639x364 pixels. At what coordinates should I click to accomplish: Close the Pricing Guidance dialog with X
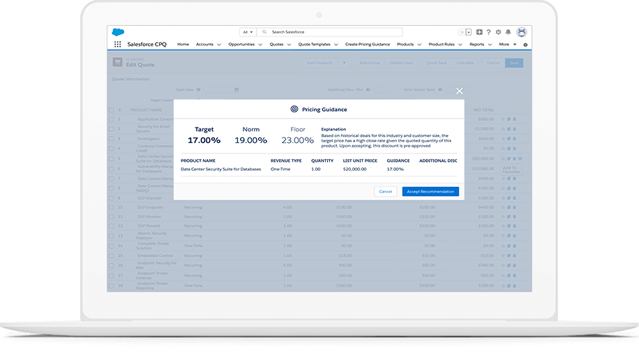pos(459,91)
